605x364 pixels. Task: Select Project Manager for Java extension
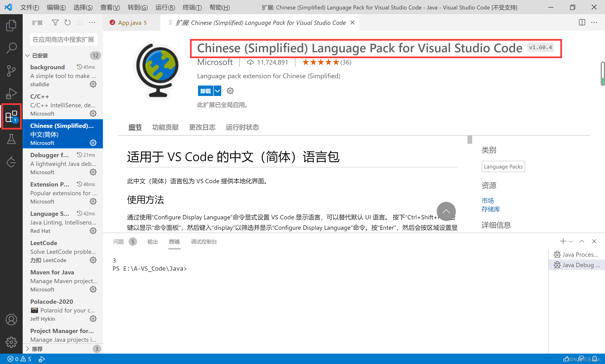coord(63,335)
